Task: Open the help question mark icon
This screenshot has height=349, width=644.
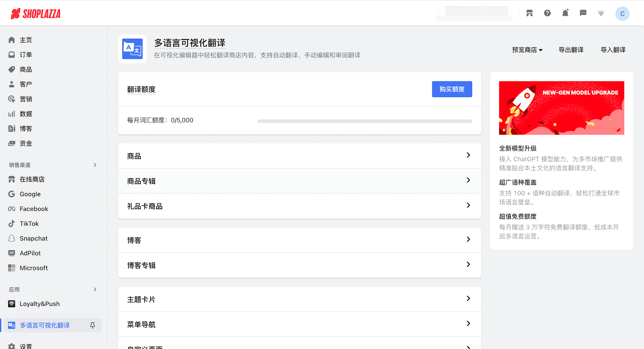Action: [547, 13]
